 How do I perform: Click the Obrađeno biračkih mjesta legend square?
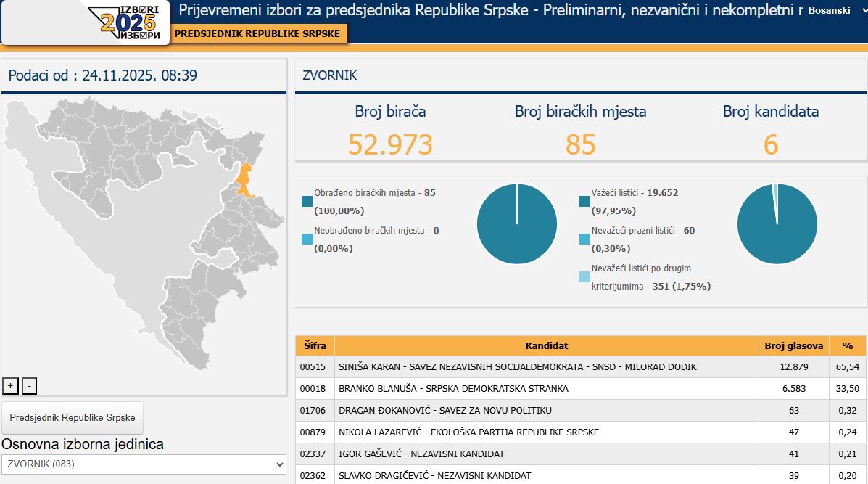point(305,200)
